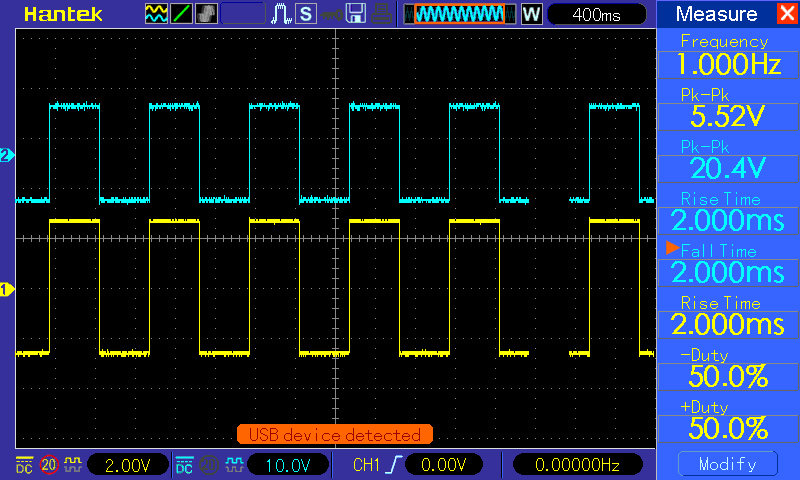Click the empty display box in toolbar
The width and height of the screenshot is (800, 480).
click(x=243, y=14)
